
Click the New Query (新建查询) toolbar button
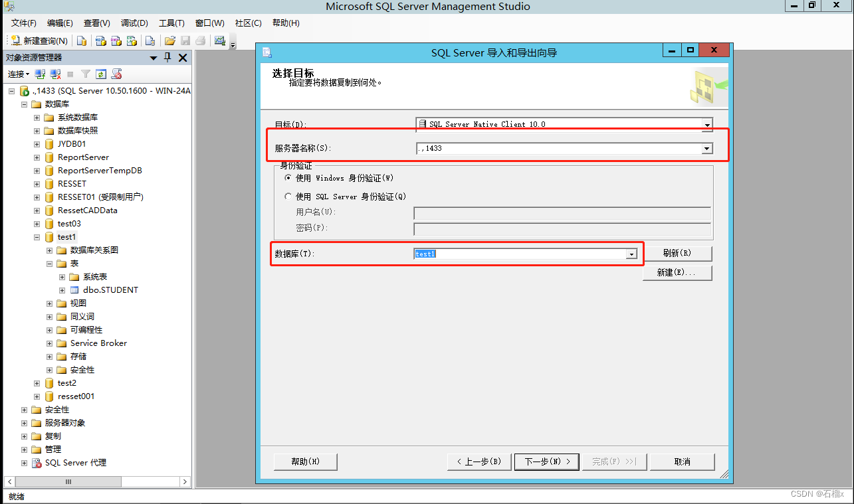click(40, 41)
